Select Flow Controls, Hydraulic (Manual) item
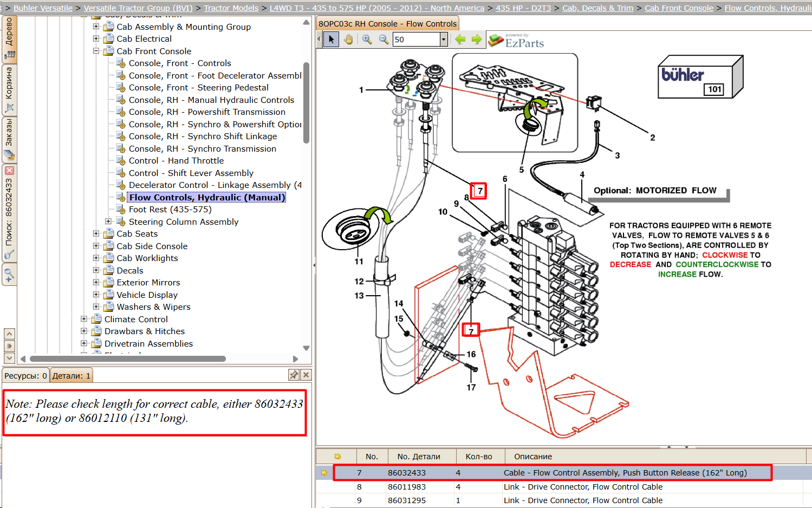The width and height of the screenshot is (812, 508). coord(207,198)
